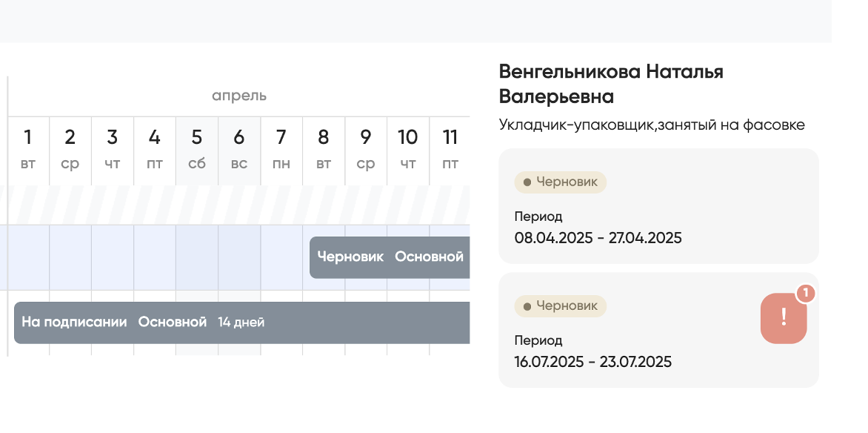Click employee name Венгельникова Наталья Валерьевна
The width and height of the screenshot is (868, 433).
(611, 84)
